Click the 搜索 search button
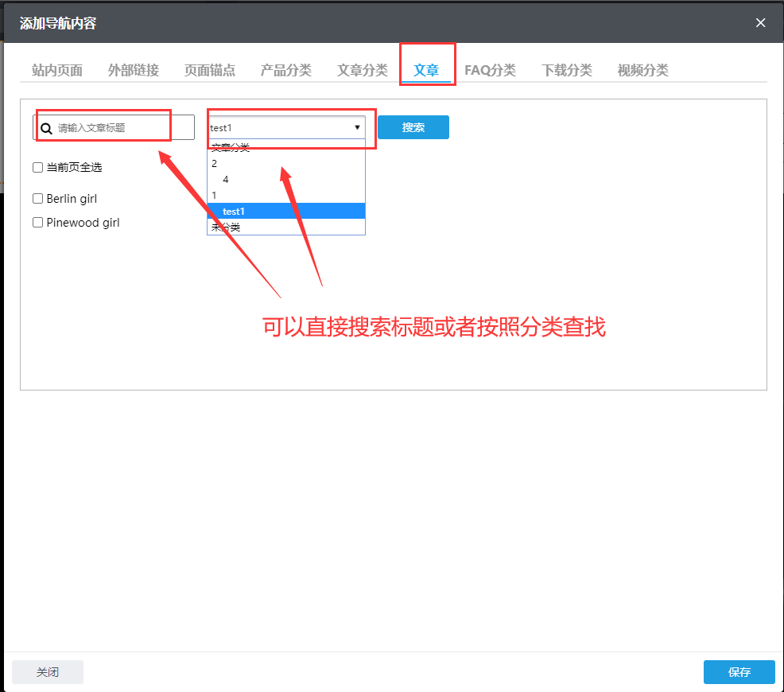 tap(413, 127)
